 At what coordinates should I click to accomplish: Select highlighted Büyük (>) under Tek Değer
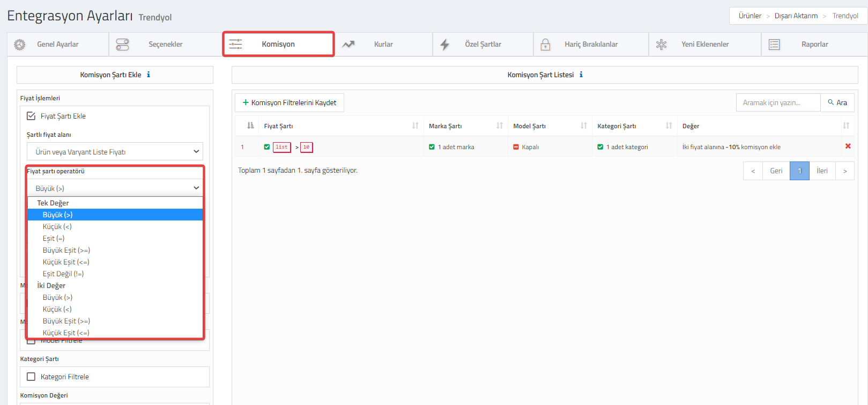pyautogui.click(x=115, y=215)
